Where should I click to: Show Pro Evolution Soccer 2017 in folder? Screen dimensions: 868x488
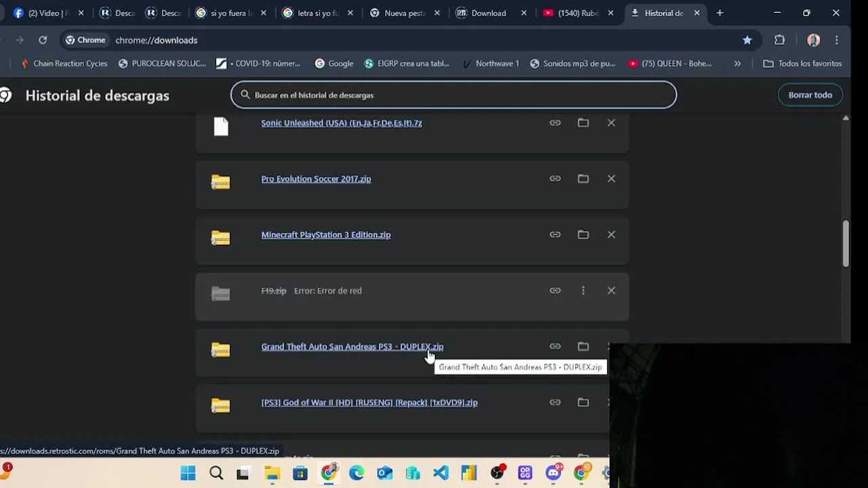pyautogui.click(x=583, y=179)
